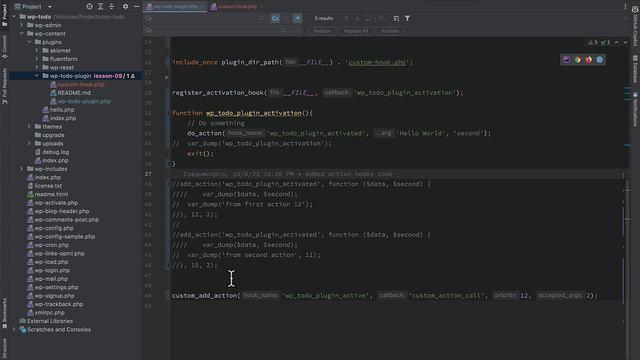The image size is (640, 360).
Task: Open the Database tool window tab
Action: point(635,69)
